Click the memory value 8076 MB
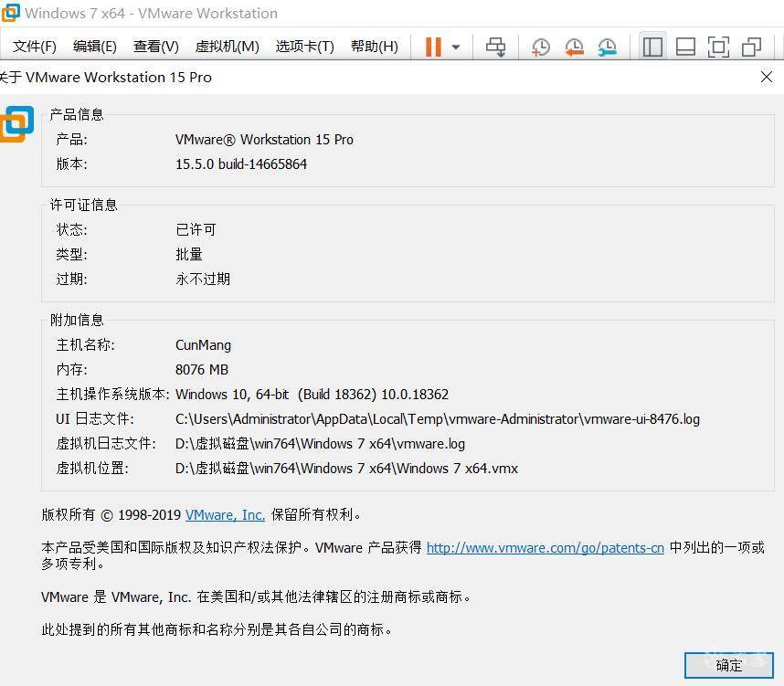 click(x=202, y=370)
